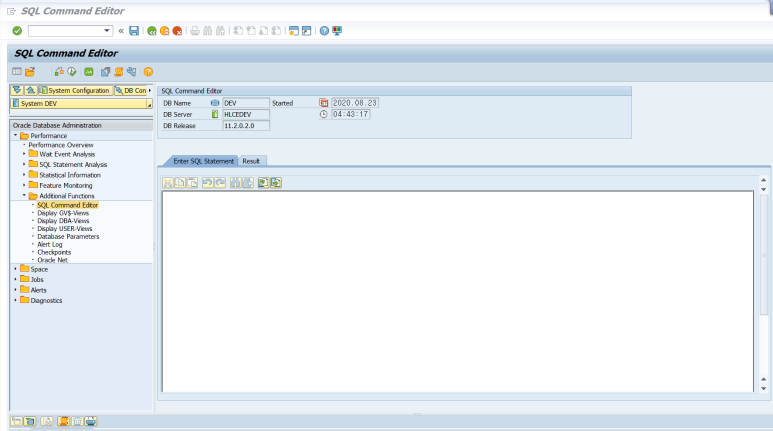Click the Copy icon in editor toolbar

pyautogui.click(x=180, y=183)
